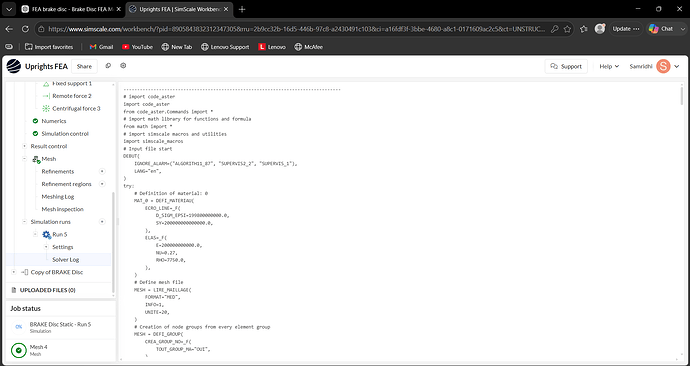Click green check icon beside Numerics
The height and width of the screenshot is (366, 690).
pyautogui.click(x=36, y=121)
